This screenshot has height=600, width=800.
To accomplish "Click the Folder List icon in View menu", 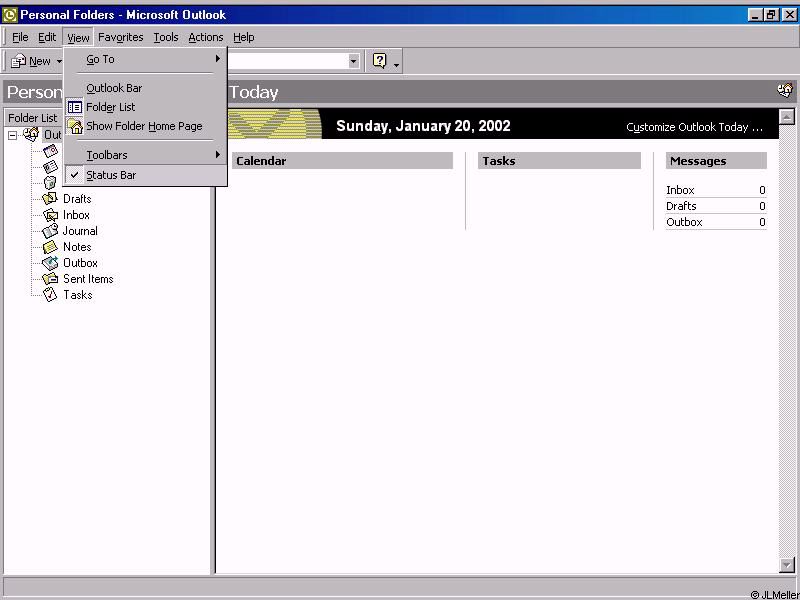I will pyautogui.click(x=75, y=107).
